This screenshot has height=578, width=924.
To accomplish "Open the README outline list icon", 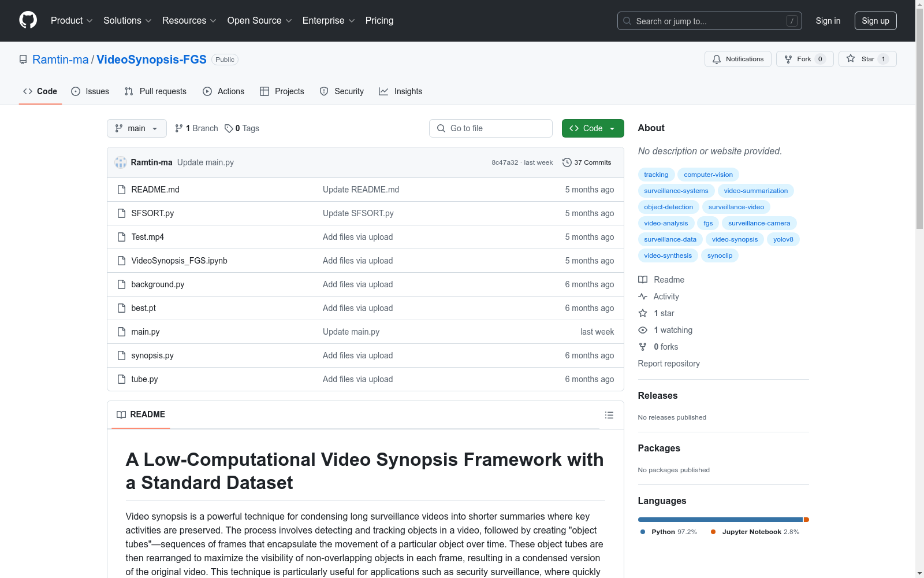I will click(609, 415).
